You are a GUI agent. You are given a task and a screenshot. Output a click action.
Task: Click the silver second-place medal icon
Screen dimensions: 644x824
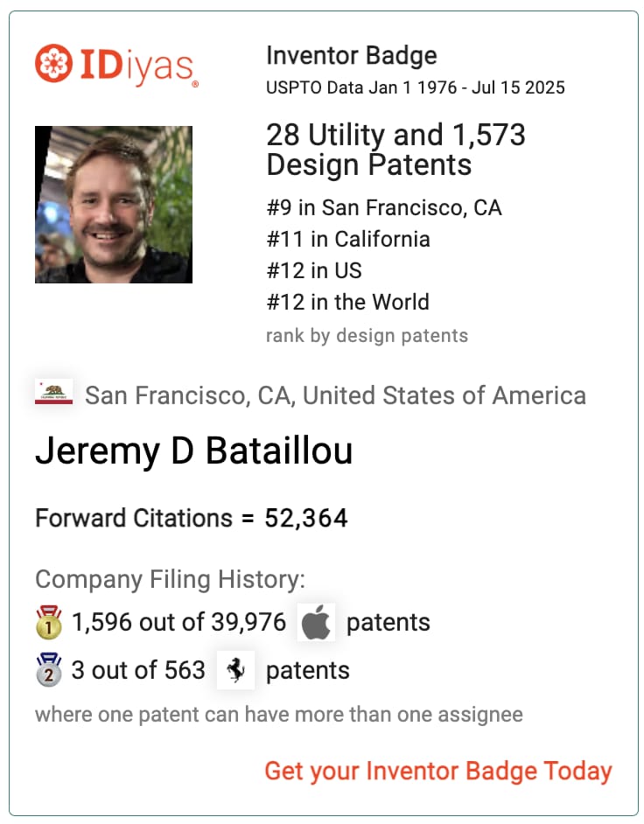tap(48, 670)
